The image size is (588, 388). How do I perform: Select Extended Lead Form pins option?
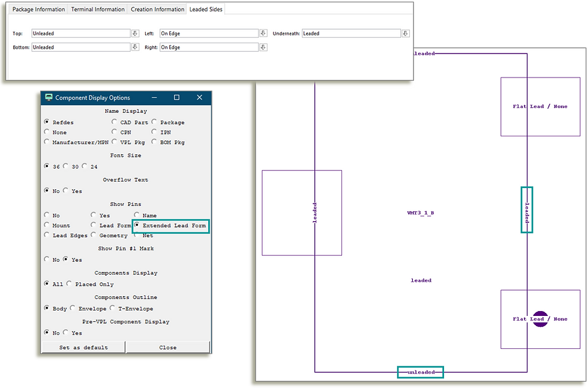point(137,225)
